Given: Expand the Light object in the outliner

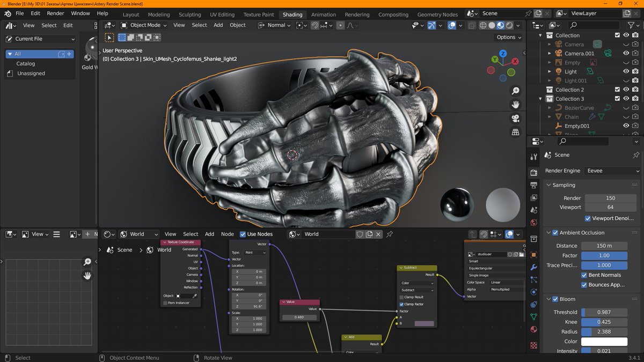Looking at the screenshot, I should tap(550, 71).
